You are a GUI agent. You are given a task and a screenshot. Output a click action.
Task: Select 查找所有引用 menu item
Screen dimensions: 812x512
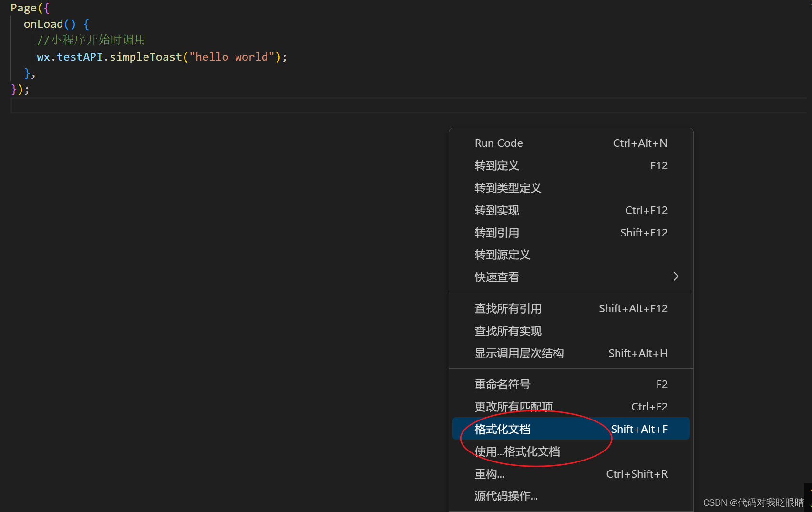[571, 308]
